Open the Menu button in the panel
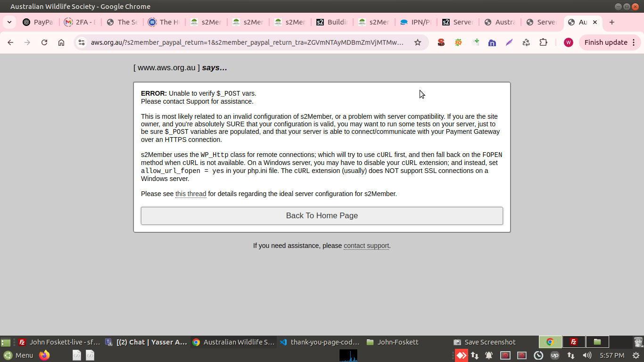Screen dimensions: 644x362 [x=18, y=355]
